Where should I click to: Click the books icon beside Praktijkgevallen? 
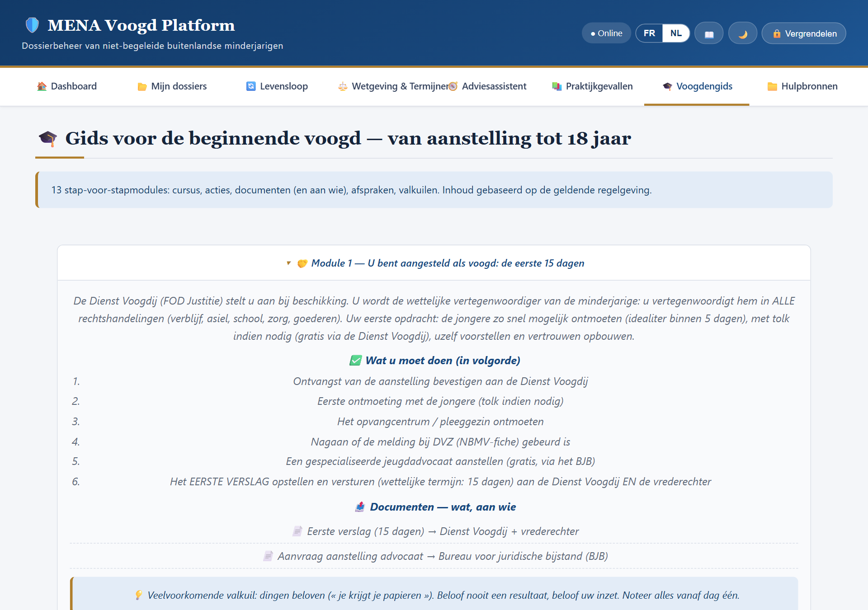557,86
